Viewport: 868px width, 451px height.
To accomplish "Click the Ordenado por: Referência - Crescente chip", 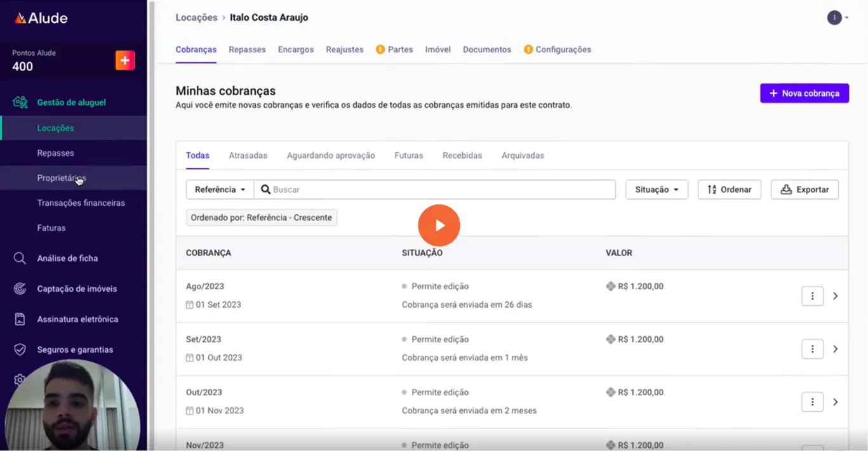I will click(x=262, y=218).
